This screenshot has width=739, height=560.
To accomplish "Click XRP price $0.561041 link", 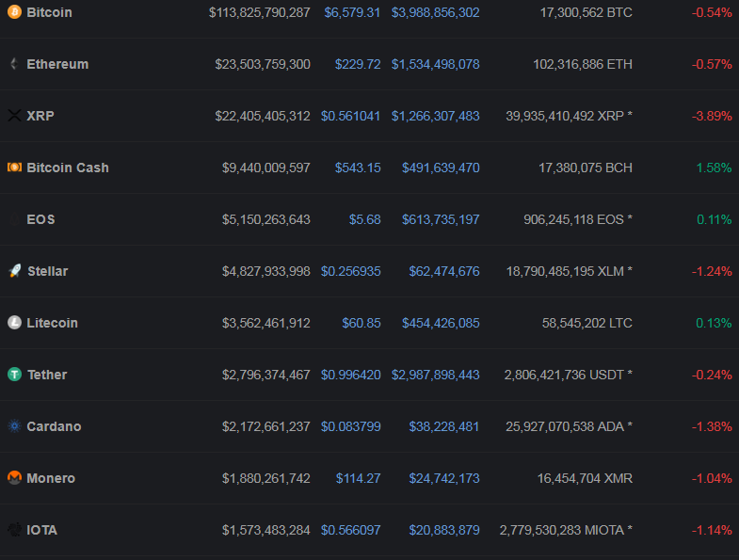I will click(x=350, y=116).
